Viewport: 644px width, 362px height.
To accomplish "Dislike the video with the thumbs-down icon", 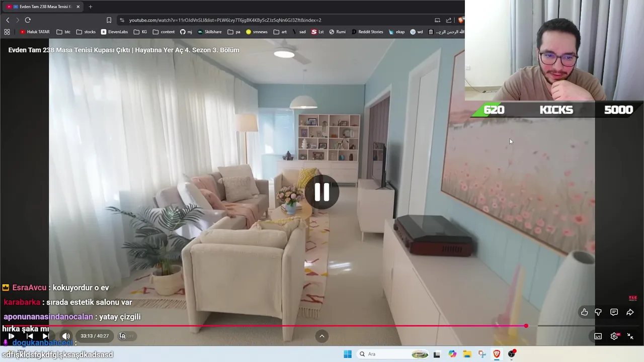I will (598, 312).
